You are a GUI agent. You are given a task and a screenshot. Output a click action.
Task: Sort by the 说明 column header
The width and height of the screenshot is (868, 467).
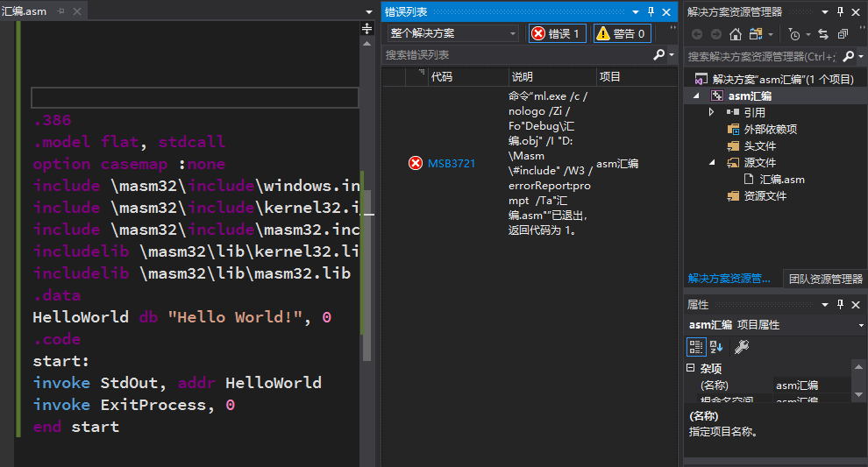pos(551,76)
